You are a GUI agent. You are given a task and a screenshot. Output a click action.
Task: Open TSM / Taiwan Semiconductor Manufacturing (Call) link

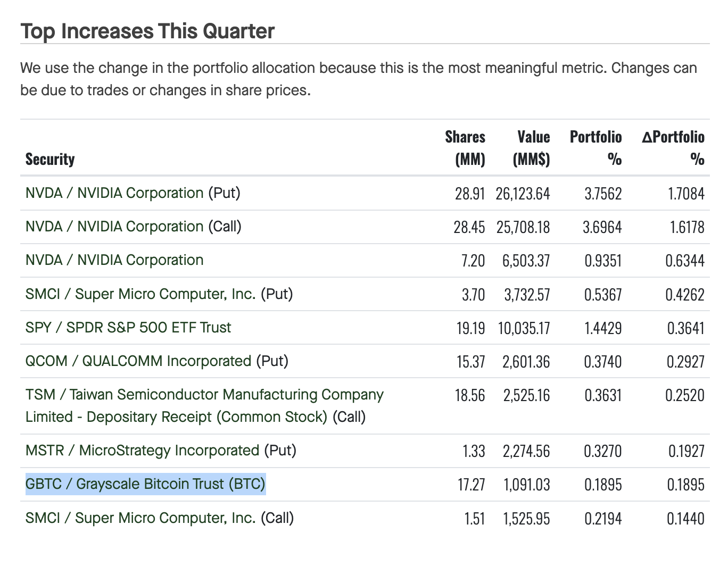click(204, 395)
